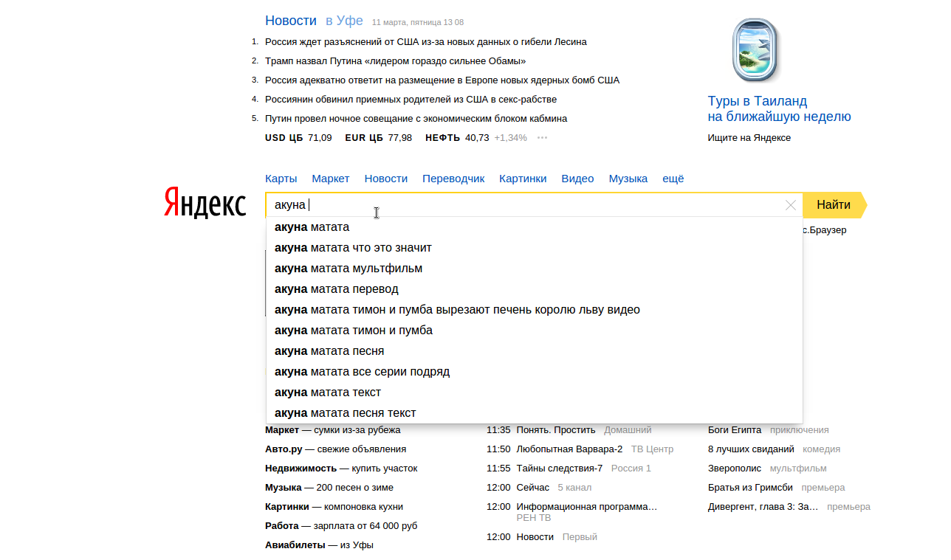Open 'Туры в Таиланд на ближайшую неделю' link
The height and width of the screenshot is (560, 951).
(x=779, y=108)
